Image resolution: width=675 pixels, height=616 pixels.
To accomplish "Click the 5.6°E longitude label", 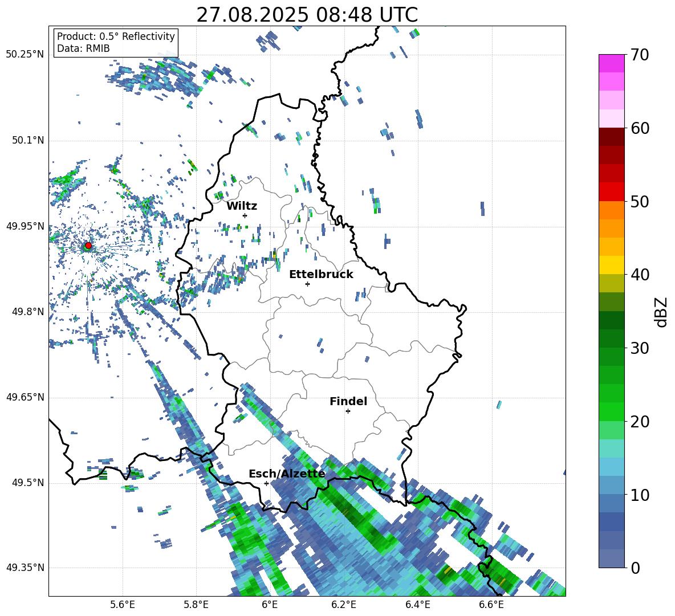I will [123, 605].
